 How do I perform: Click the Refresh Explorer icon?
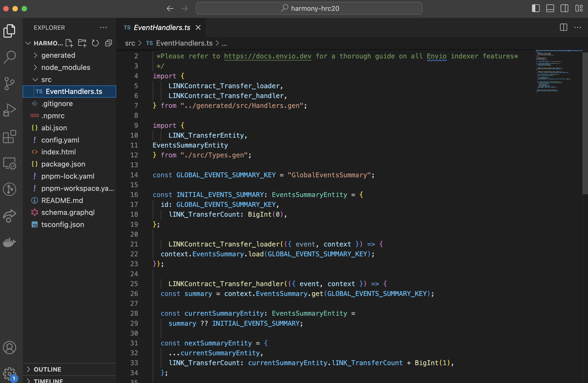tap(95, 43)
